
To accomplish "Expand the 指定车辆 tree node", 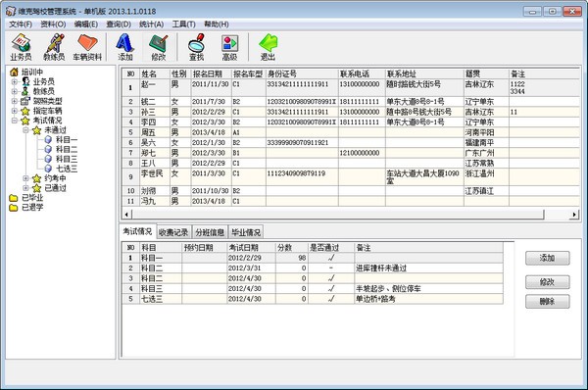I will tap(15, 111).
